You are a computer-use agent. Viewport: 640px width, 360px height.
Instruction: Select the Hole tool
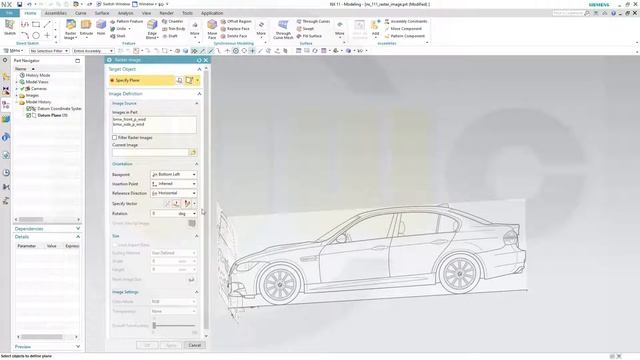[x=101, y=28]
